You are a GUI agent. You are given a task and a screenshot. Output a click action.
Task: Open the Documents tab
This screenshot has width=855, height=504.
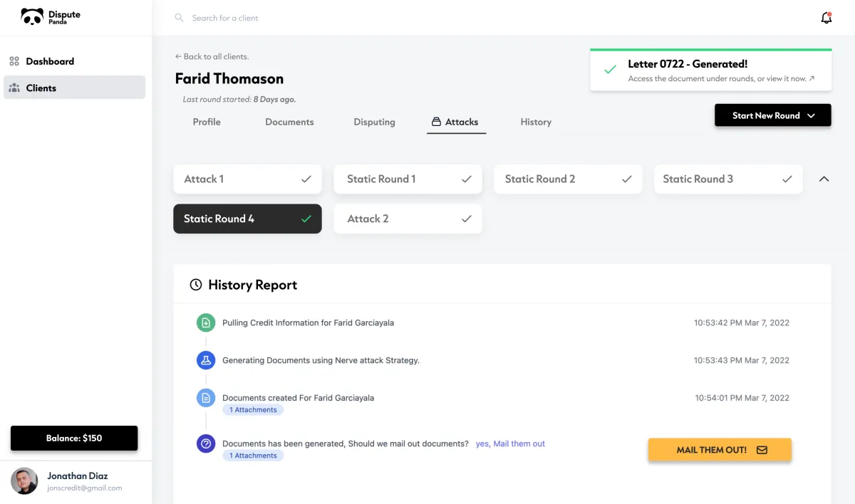289,122
